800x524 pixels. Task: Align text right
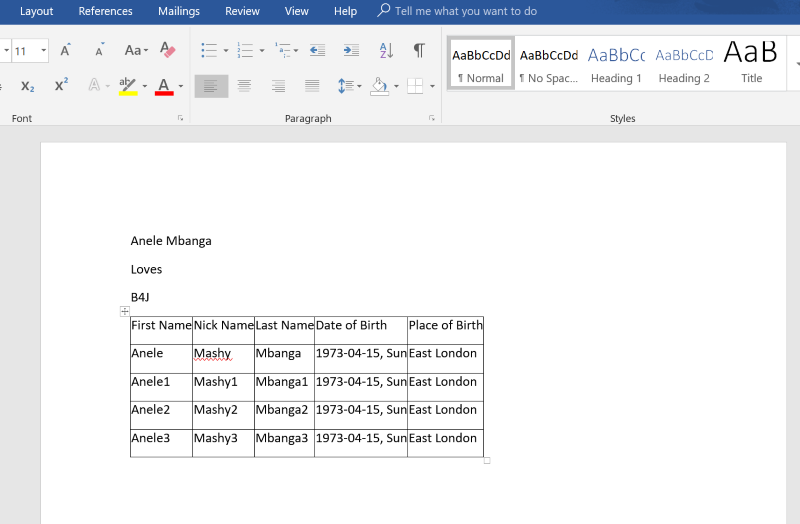tap(278, 86)
